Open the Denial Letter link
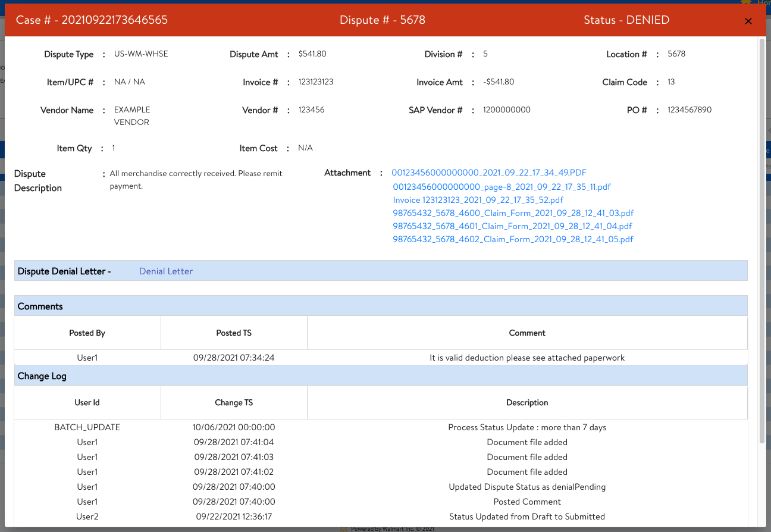 pyautogui.click(x=166, y=271)
